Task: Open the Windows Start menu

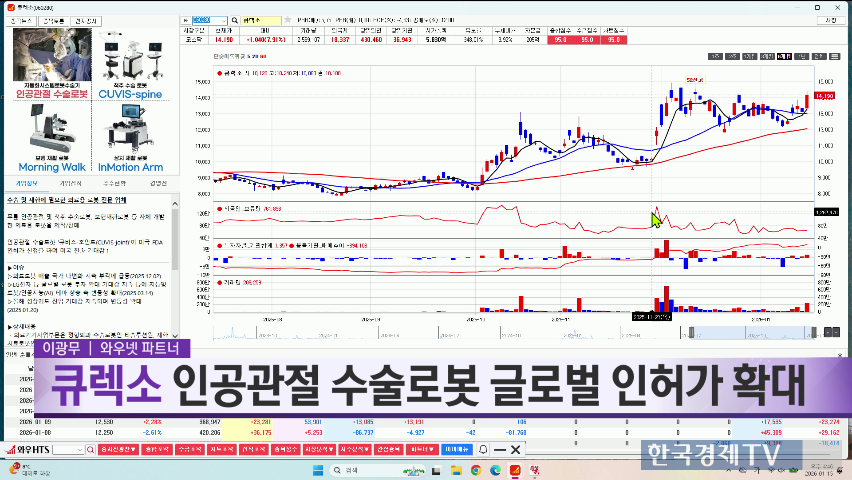Action: [319, 470]
